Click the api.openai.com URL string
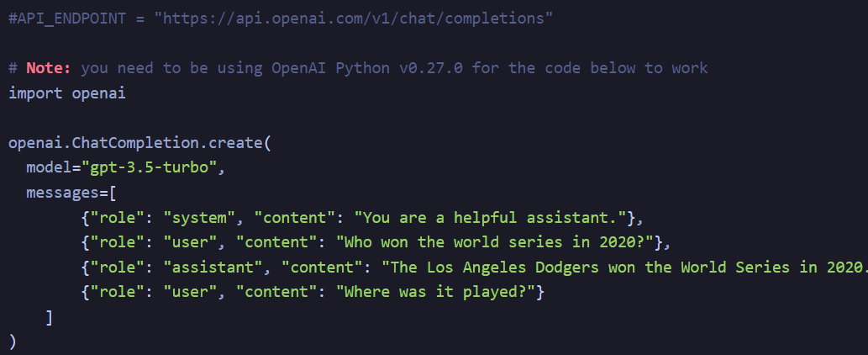The image size is (868, 355). 354,19
